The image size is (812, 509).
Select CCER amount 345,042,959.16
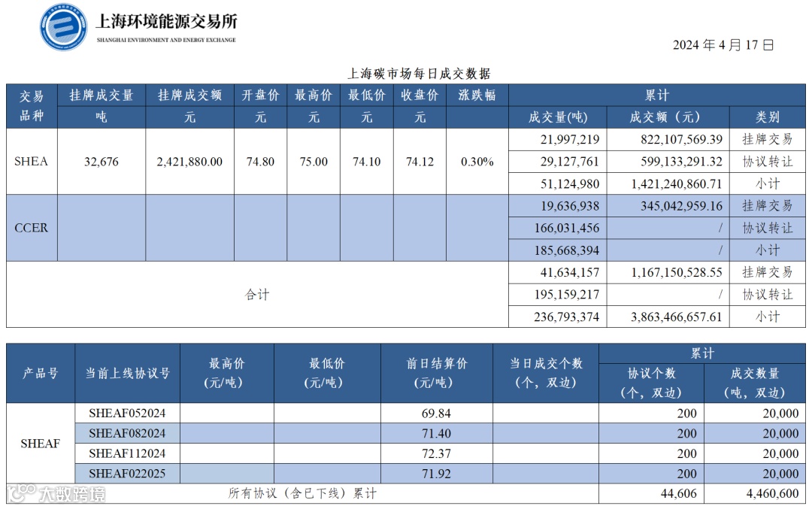[681, 206]
